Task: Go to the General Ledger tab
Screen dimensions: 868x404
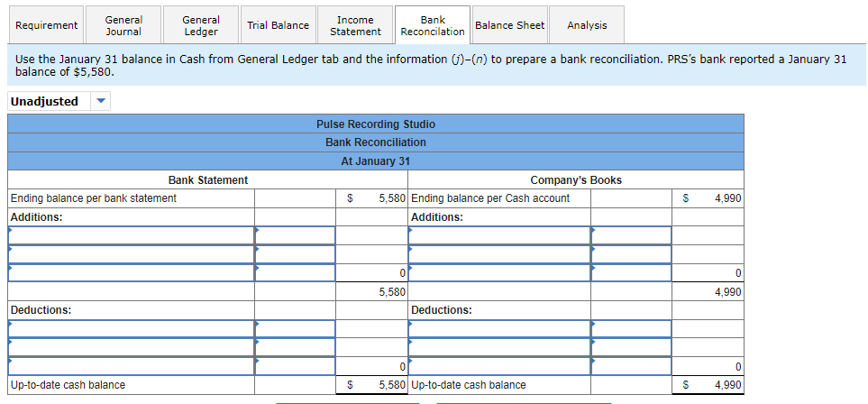Action: [201, 25]
